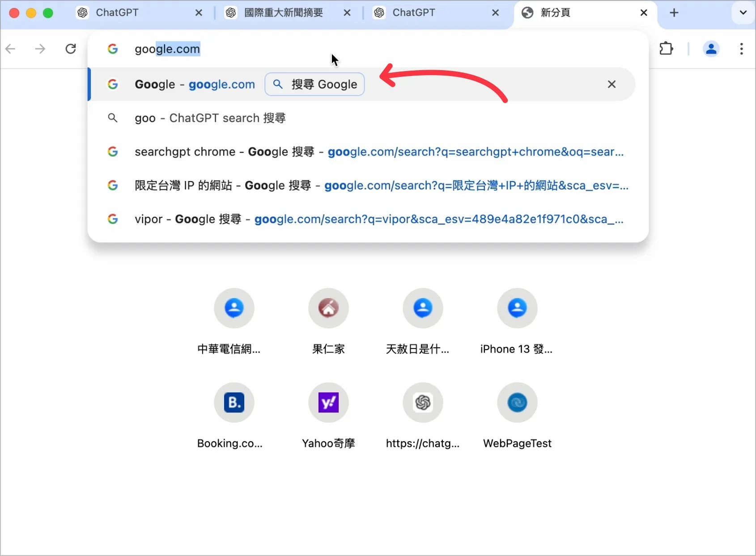This screenshot has width=756, height=556.
Task: Close the third ChatGPT tab
Action: point(495,13)
